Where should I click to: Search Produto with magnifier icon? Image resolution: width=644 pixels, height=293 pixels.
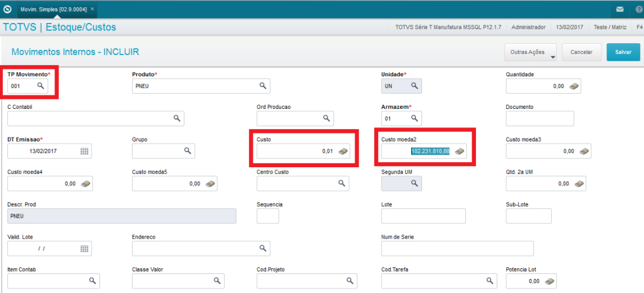262,86
